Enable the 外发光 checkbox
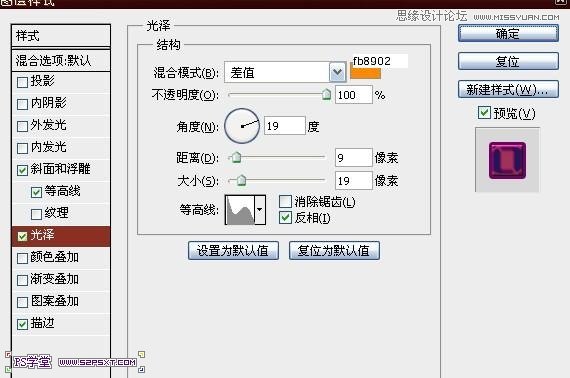570x378 pixels. click(22, 126)
